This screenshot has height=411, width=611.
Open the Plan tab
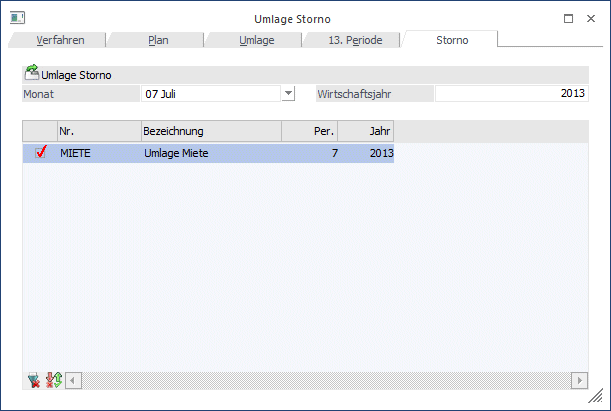[158, 40]
